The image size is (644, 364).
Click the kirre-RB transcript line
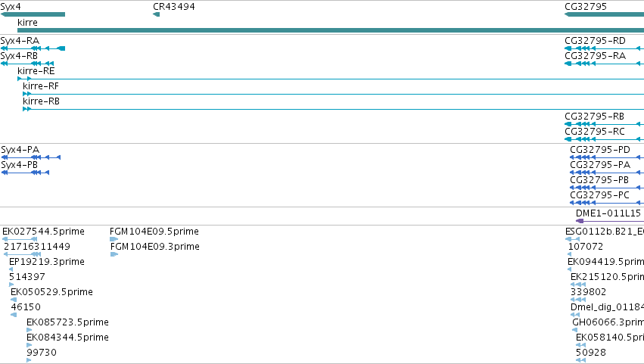tap(334, 109)
